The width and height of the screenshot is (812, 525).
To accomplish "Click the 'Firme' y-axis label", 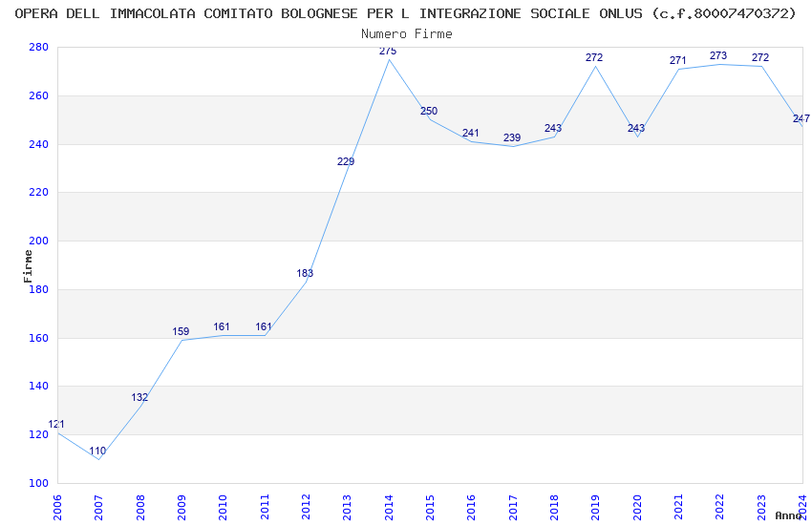I will tap(28, 266).
